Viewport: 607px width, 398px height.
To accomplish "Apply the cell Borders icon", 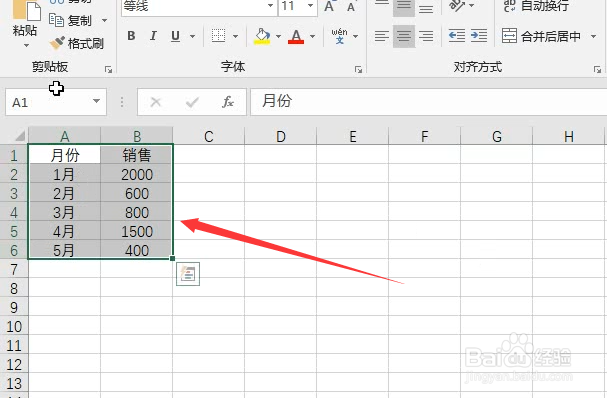I will tap(218, 36).
